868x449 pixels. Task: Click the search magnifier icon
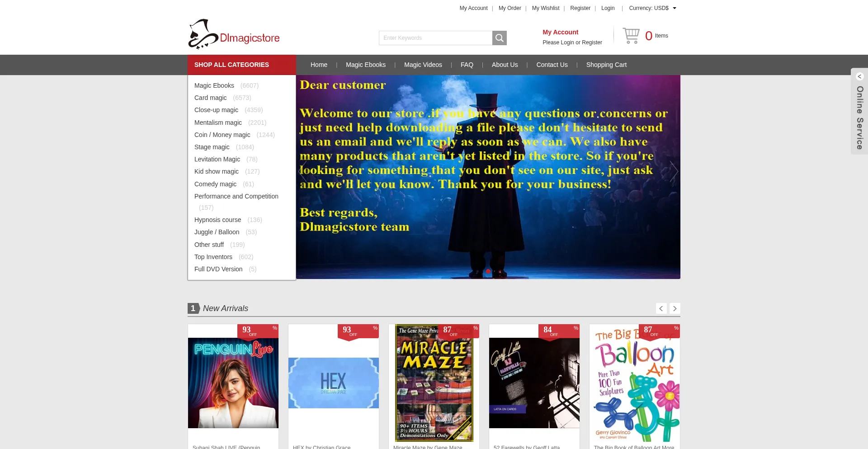[x=499, y=38]
